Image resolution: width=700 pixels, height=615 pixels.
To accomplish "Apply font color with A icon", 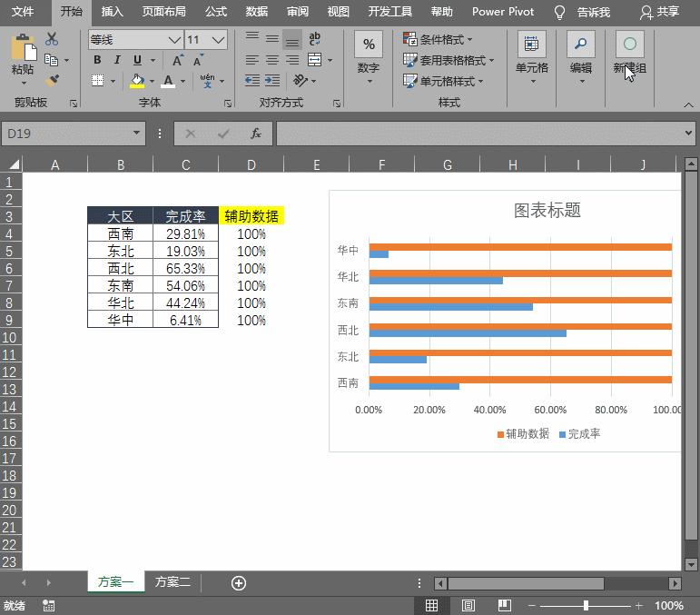I will (168, 81).
